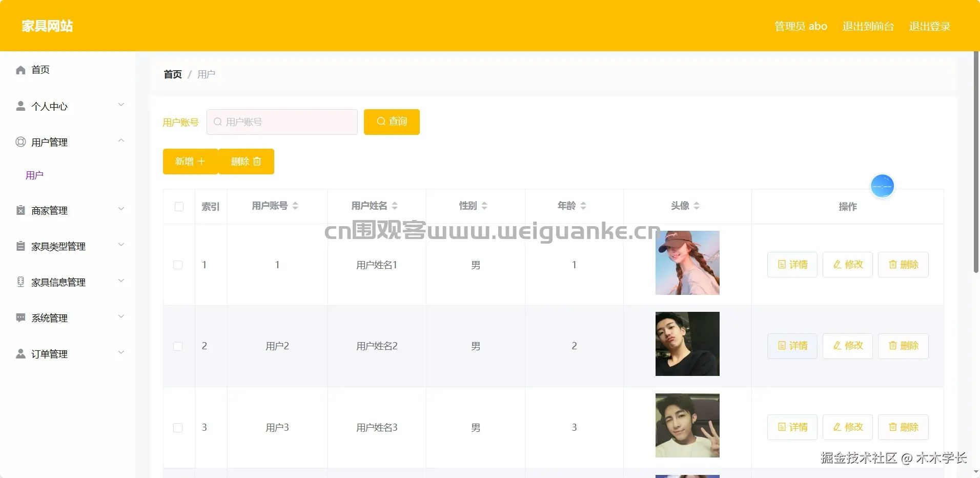Click the blue floating round icon
The image size is (980, 478).
(x=882, y=186)
